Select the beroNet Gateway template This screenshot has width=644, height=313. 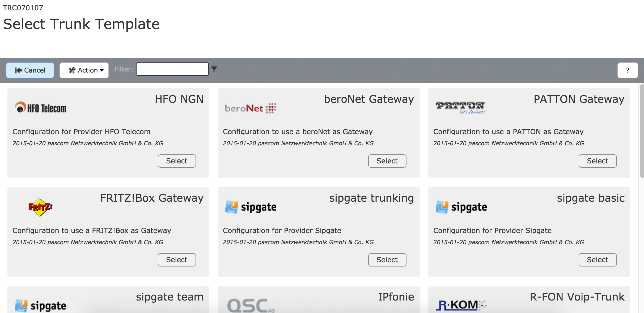pos(387,161)
